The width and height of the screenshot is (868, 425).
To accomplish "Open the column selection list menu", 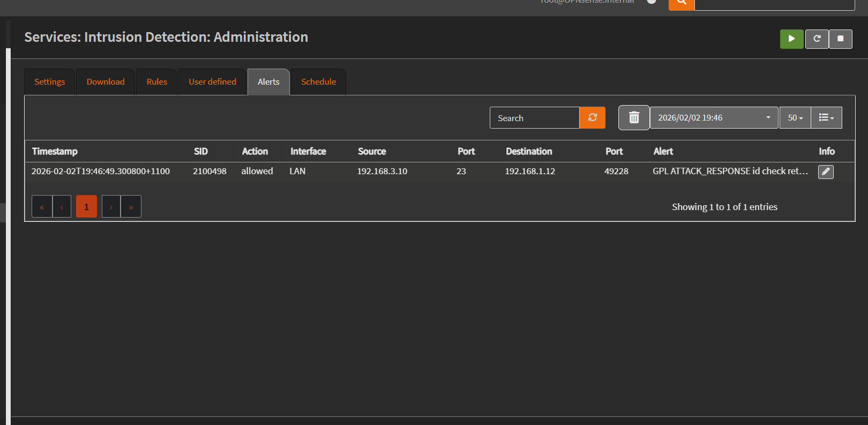I will [826, 118].
